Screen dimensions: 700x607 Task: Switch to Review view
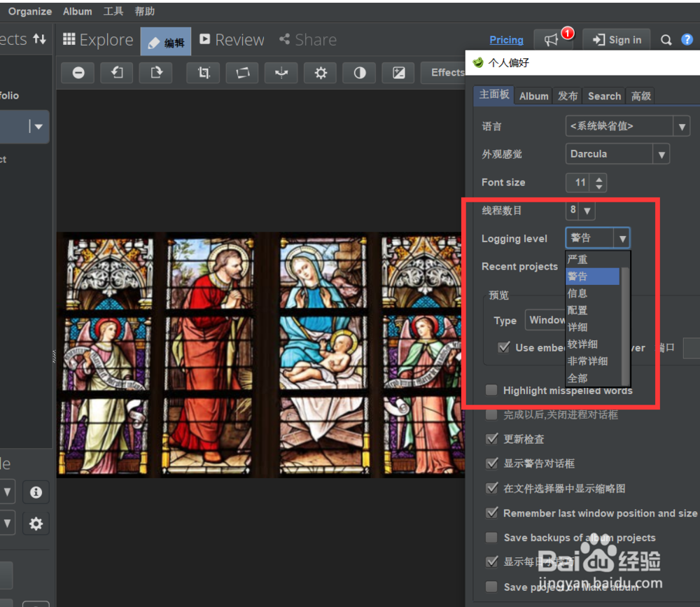pos(232,40)
